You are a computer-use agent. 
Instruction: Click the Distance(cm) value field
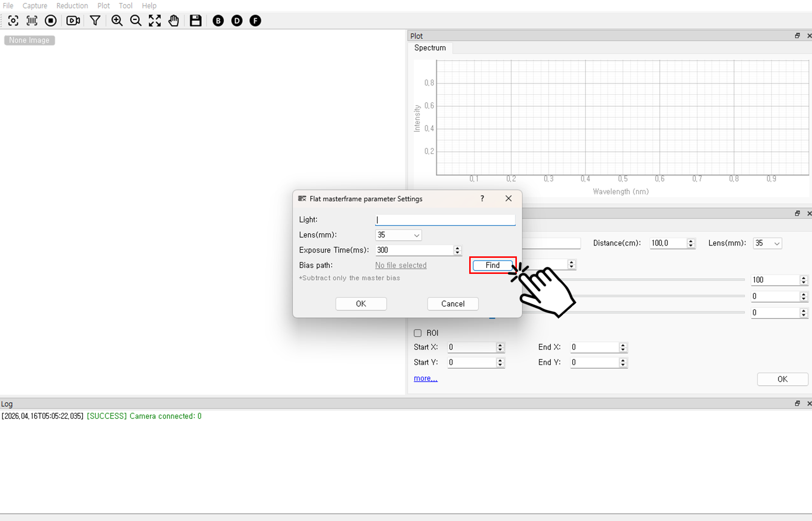pos(669,243)
